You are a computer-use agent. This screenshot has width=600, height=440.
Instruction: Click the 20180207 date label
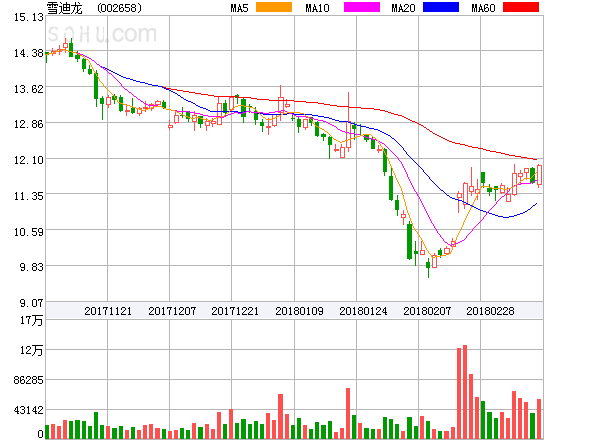(x=427, y=311)
